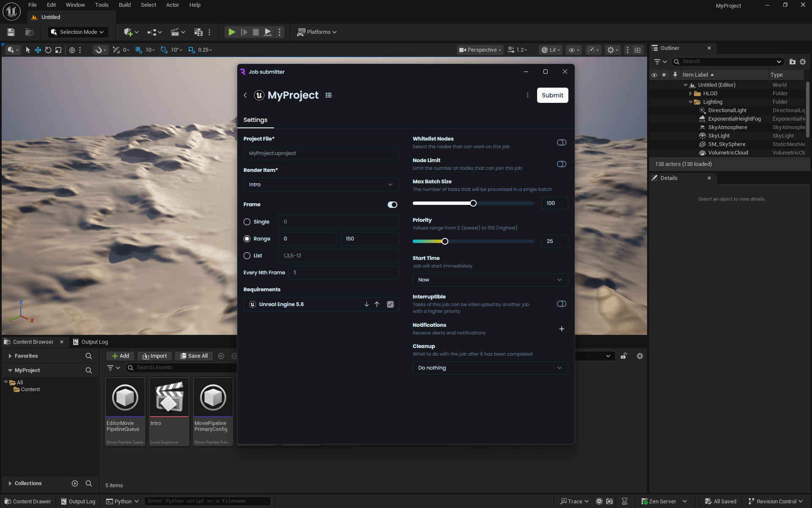Click the Submit button
The image size is (812, 508).
click(552, 95)
